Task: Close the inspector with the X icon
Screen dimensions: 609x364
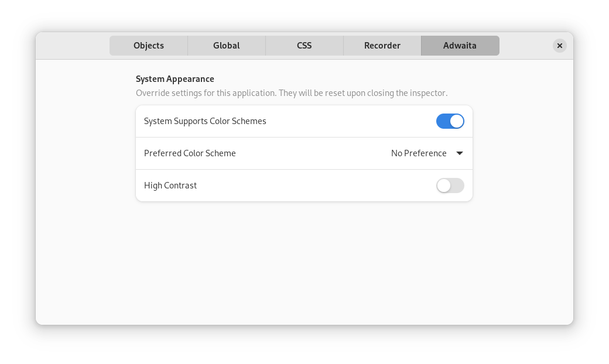Action: tap(559, 46)
